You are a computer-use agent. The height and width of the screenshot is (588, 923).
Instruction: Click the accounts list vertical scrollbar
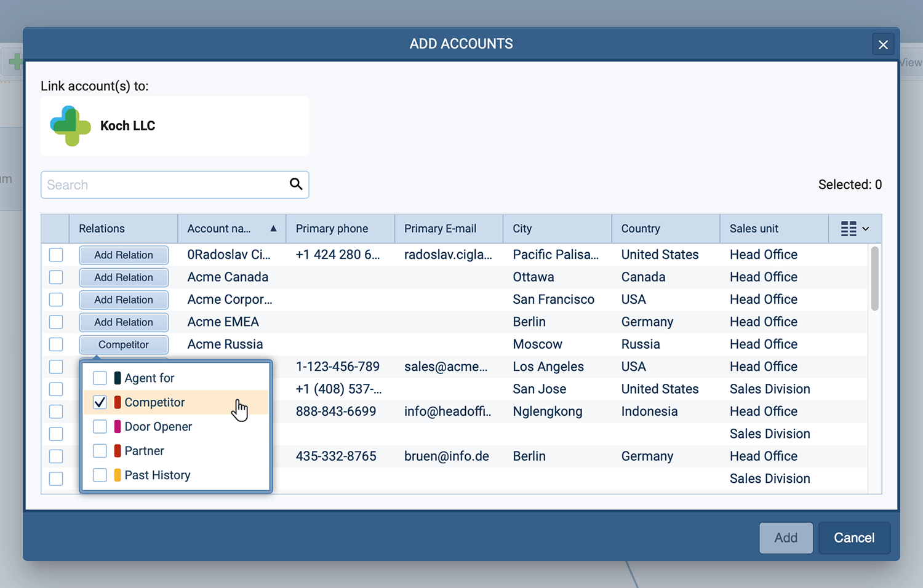point(874,279)
